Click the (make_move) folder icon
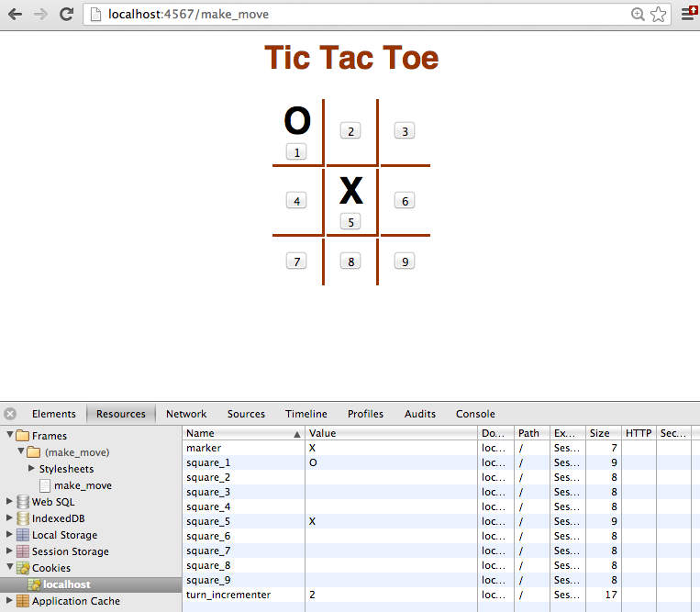The width and height of the screenshot is (700, 612). click(x=33, y=452)
